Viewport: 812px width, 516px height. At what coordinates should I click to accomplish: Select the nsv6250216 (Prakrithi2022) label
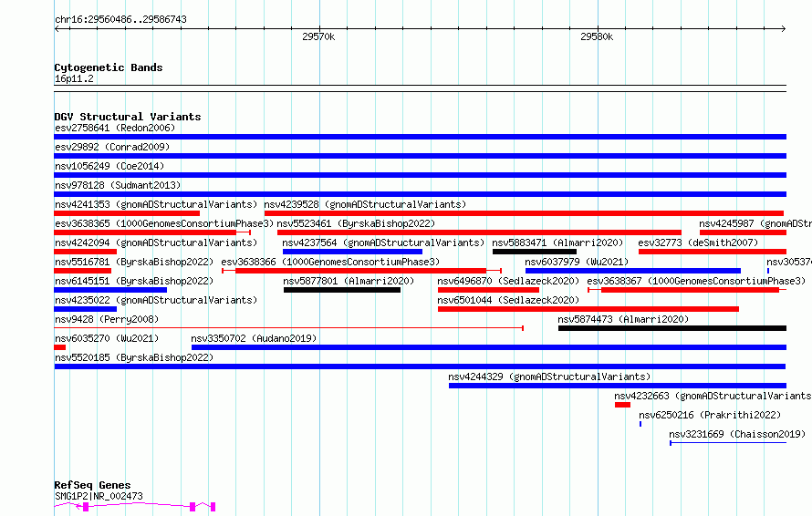point(710,415)
